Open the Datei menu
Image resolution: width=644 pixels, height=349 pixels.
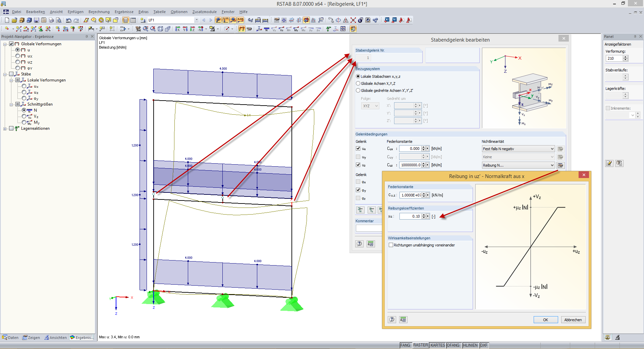tap(16, 12)
